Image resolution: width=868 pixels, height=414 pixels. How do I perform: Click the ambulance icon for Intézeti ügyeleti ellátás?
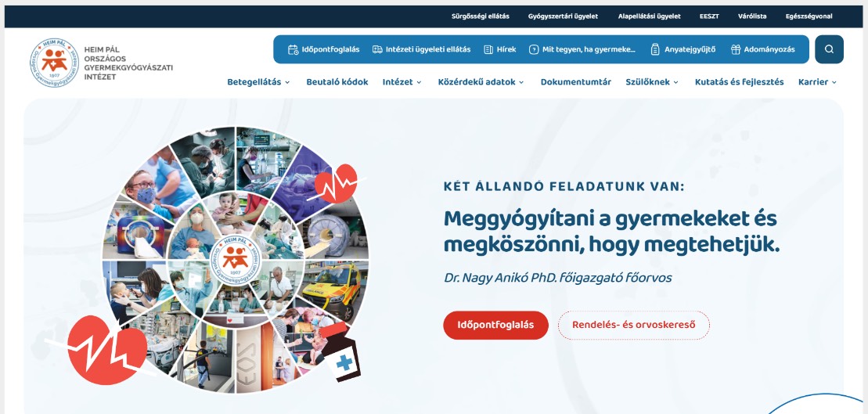(x=377, y=49)
